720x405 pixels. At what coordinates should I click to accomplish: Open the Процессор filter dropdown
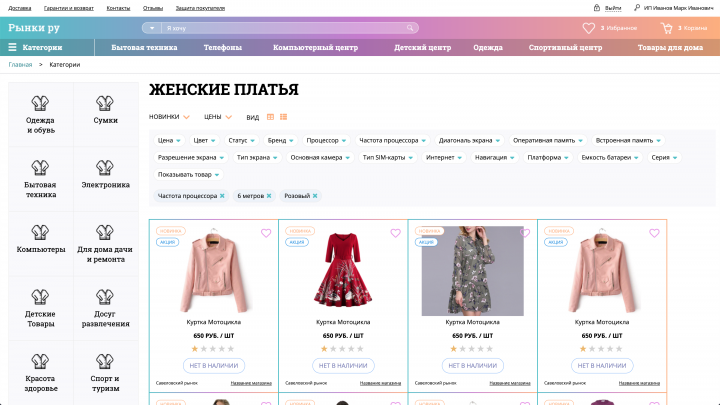pos(326,141)
